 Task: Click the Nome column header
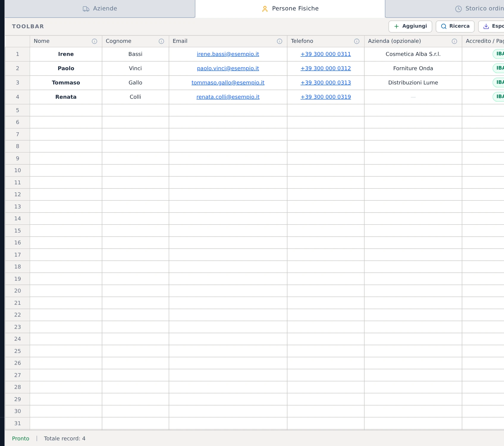(66, 41)
